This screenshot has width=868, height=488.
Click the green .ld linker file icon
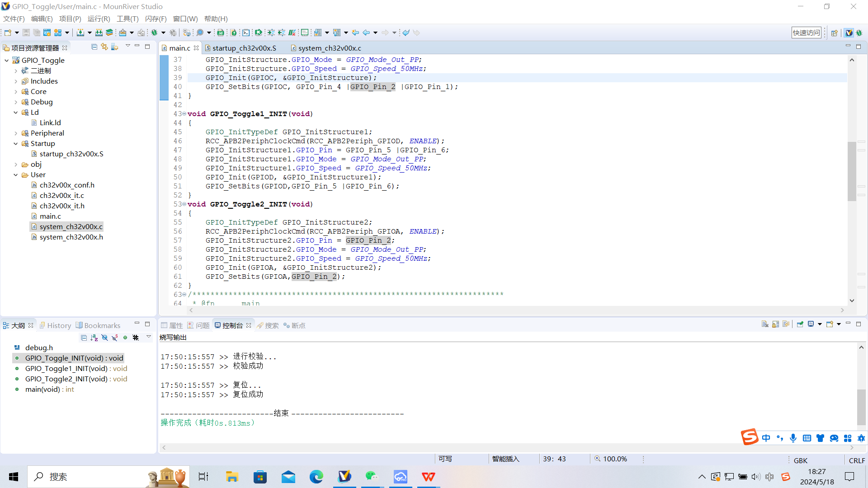click(221, 33)
